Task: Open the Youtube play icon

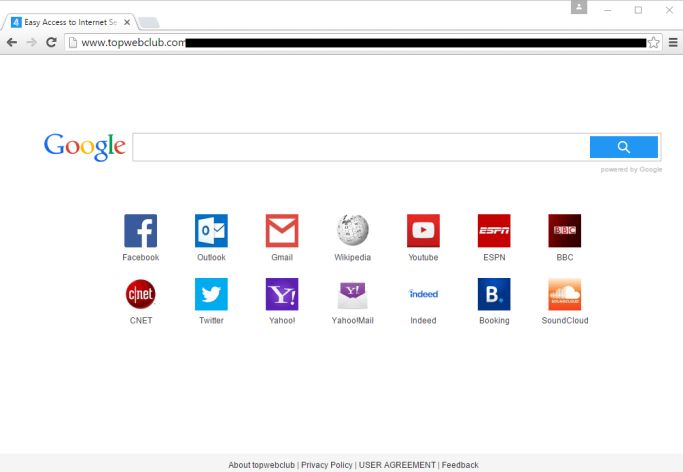Action: [x=423, y=230]
